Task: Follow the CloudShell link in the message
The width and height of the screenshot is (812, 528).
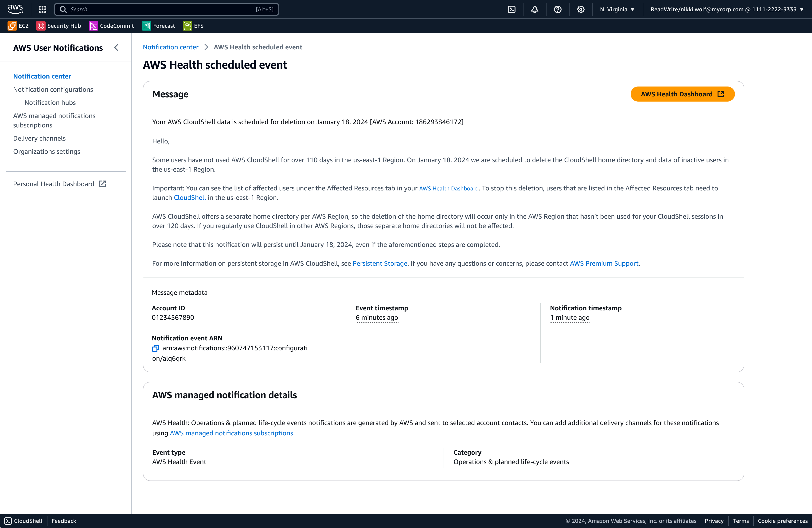Action: (190, 198)
